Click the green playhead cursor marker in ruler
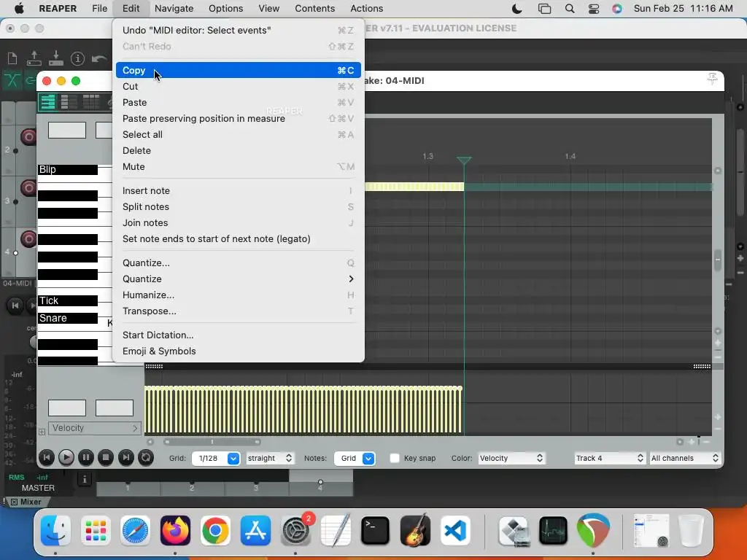Viewport: 747px width, 560px height. coord(464,160)
